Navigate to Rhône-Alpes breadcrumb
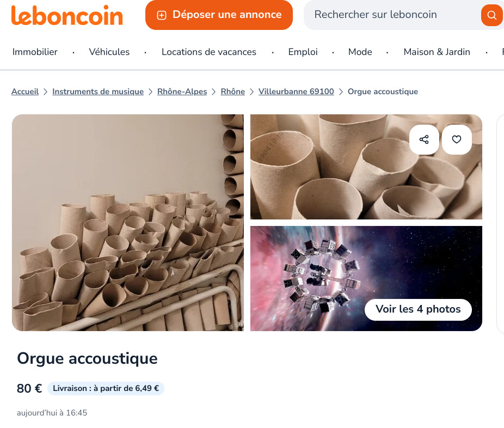This screenshot has height=428, width=504. pyautogui.click(x=182, y=91)
